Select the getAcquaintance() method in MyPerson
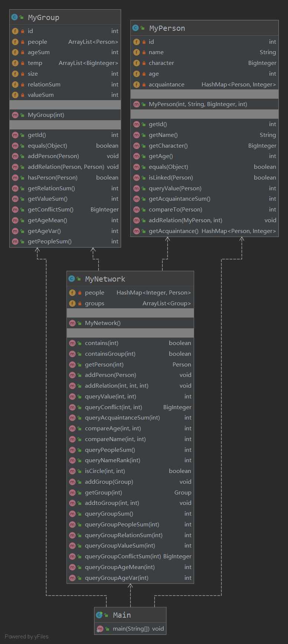288x644 pixels. click(204, 231)
